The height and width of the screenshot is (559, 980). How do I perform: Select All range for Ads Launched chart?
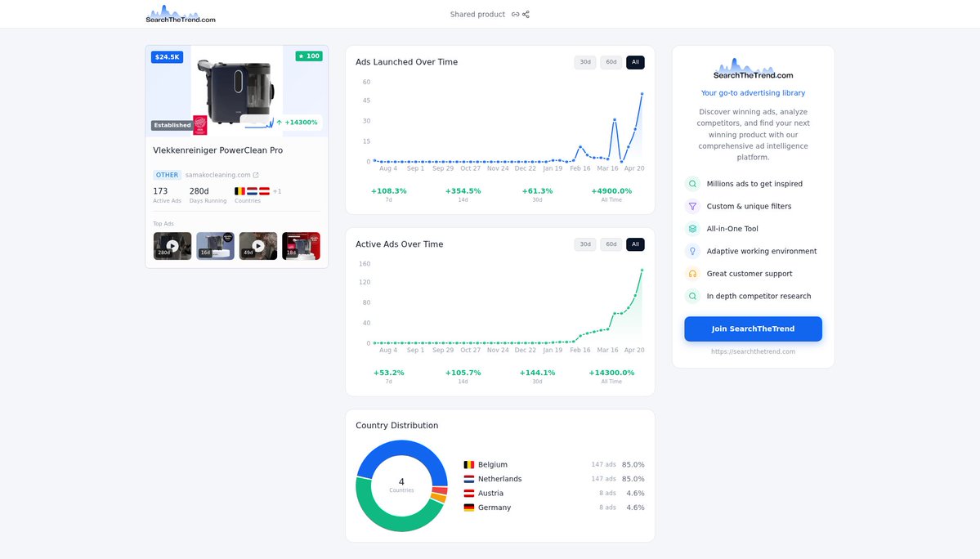[635, 62]
